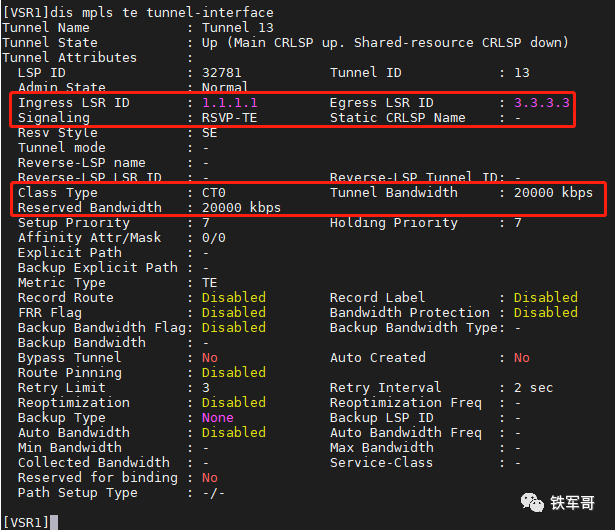Click the Ingress LSR ID value 1.1.1.1

point(229,103)
